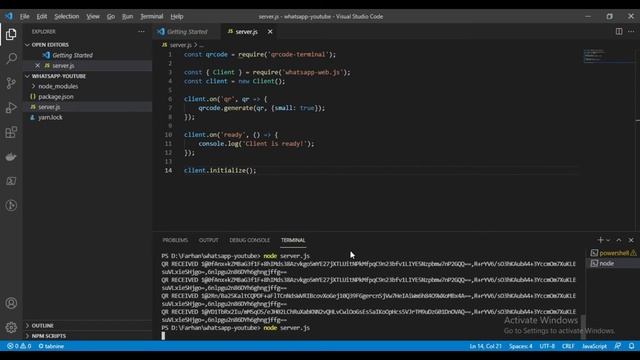Click Ln 14, Col 21 status item
This screenshot has width=640, height=360.
tap(485, 346)
